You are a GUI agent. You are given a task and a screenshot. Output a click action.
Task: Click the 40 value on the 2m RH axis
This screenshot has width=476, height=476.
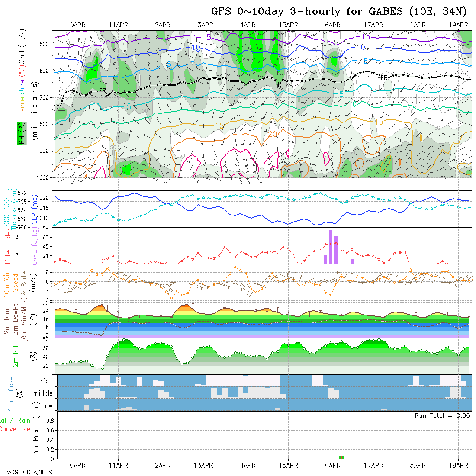coord(46,357)
